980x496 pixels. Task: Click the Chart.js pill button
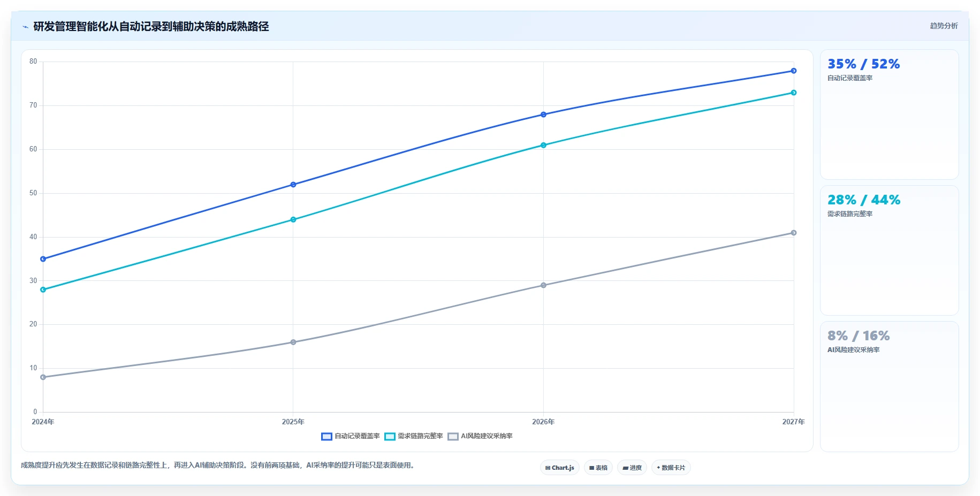(560, 468)
